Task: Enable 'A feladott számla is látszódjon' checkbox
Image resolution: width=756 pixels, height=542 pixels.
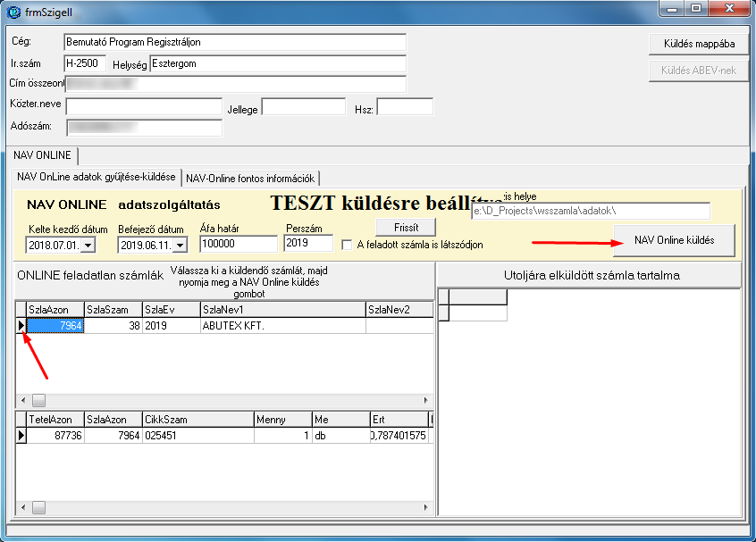Action: [348, 245]
